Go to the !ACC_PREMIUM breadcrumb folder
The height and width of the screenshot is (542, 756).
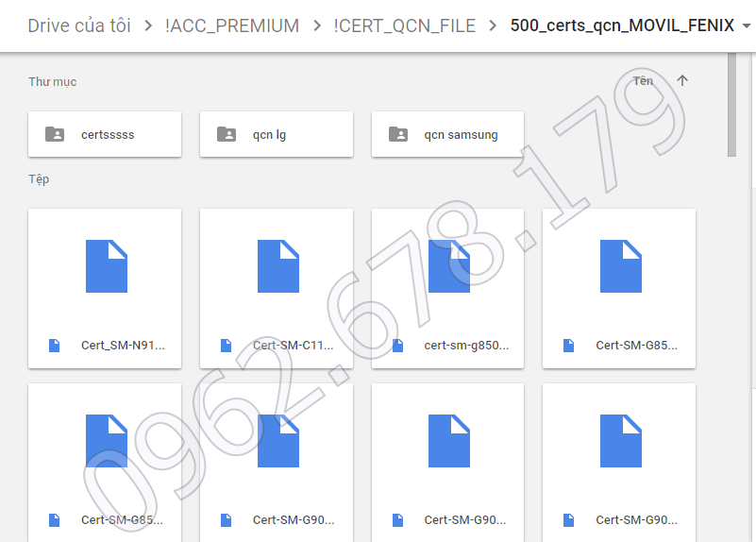(x=232, y=25)
